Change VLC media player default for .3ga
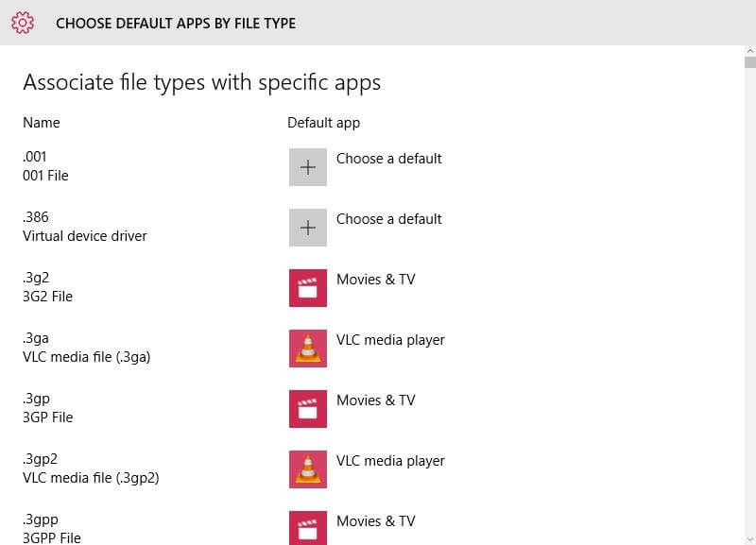The height and width of the screenshot is (545, 756). 390,340
